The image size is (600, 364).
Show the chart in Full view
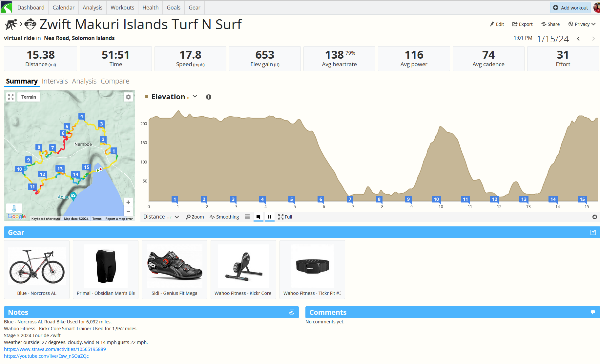tap(285, 217)
